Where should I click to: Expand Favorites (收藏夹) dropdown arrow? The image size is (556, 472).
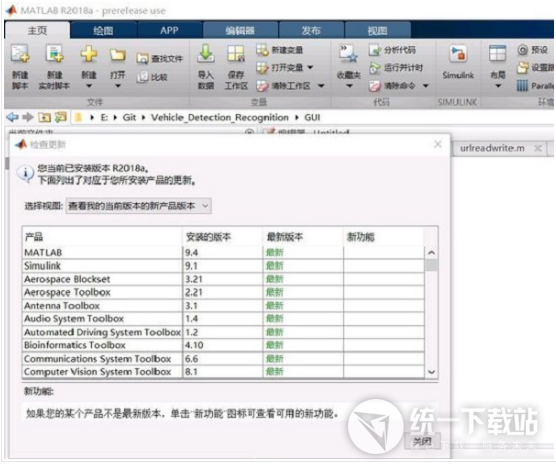click(x=349, y=86)
